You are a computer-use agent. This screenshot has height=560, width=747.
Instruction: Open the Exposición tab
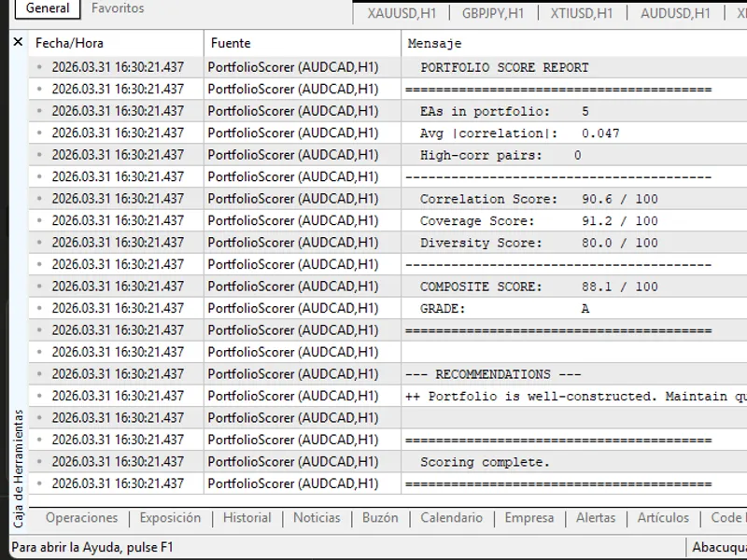[170, 518]
